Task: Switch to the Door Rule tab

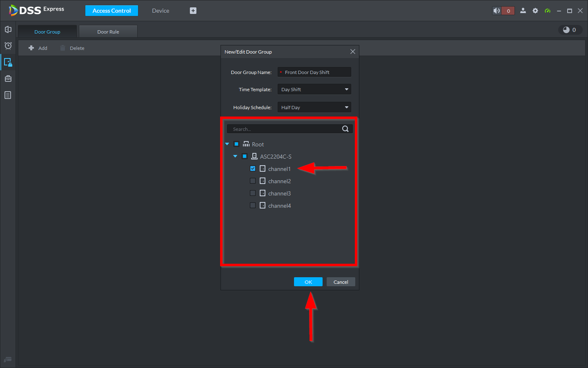Action: (x=108, y=31)
